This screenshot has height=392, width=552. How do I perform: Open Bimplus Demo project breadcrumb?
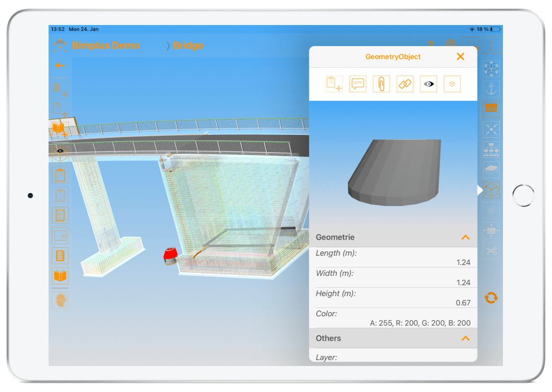coord(105,46)
